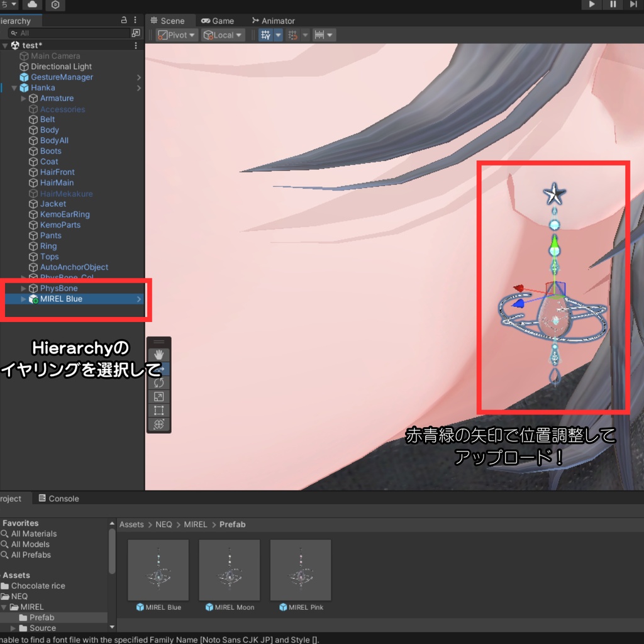Collapse the Hanka object
The height and width of the screenshot is (644, 644).
coord(14,88)
